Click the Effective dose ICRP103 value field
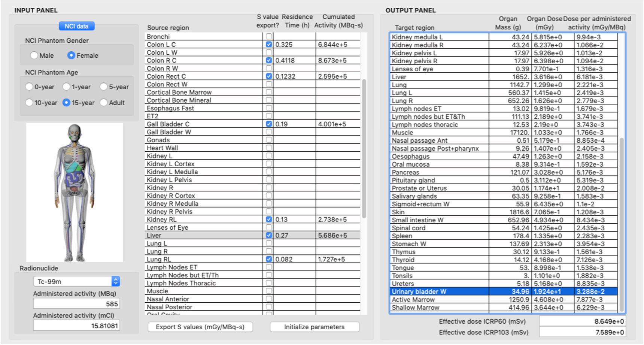644x345 pixels. 582,332
